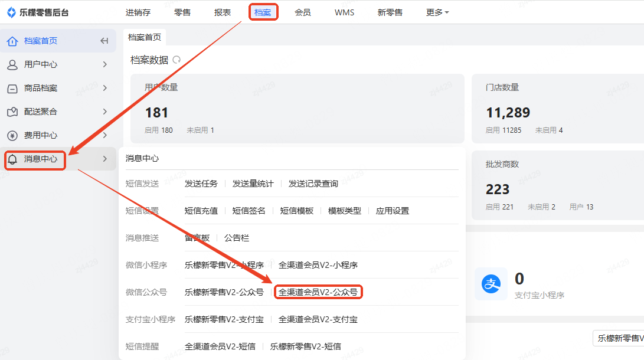The width and height of the screenshot is (644, 360).
Task: Click the 门店数量 value 11,289
Action: point(508,113)
